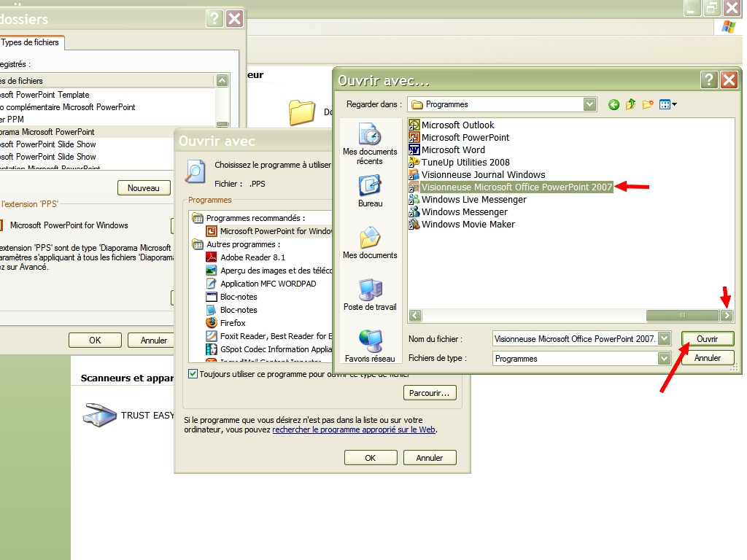
Task: Open Favoris réseau location
Action: (x=370, y=346)
